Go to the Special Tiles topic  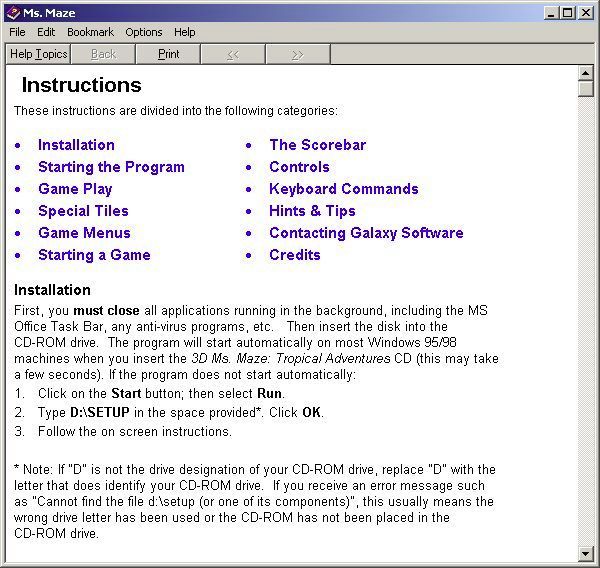[x=83, y=211]
